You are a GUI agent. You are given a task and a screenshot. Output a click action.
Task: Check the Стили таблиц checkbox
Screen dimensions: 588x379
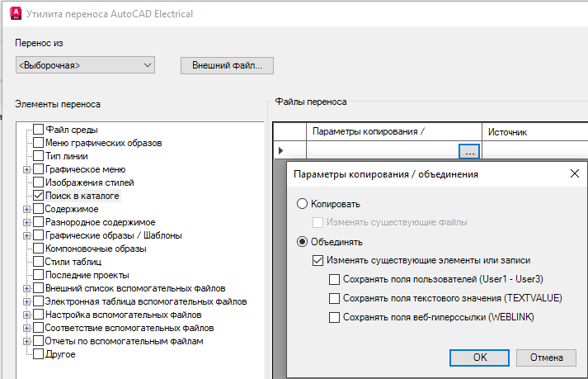coord(38,262)
